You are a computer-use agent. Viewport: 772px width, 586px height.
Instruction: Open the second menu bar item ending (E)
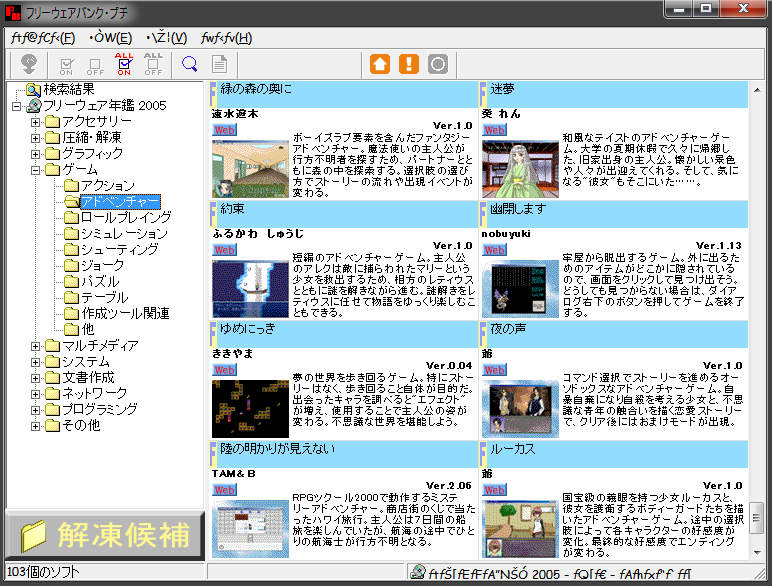tap(111, 38)
